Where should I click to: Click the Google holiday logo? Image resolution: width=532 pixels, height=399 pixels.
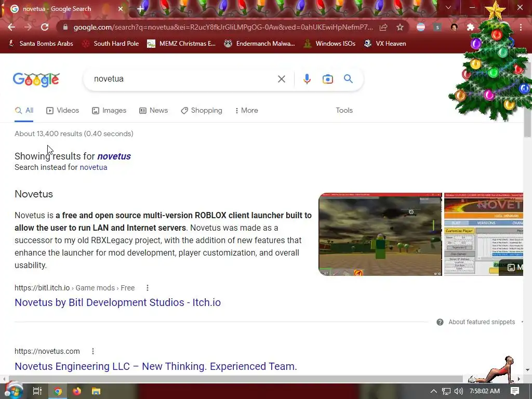(36, 79)
